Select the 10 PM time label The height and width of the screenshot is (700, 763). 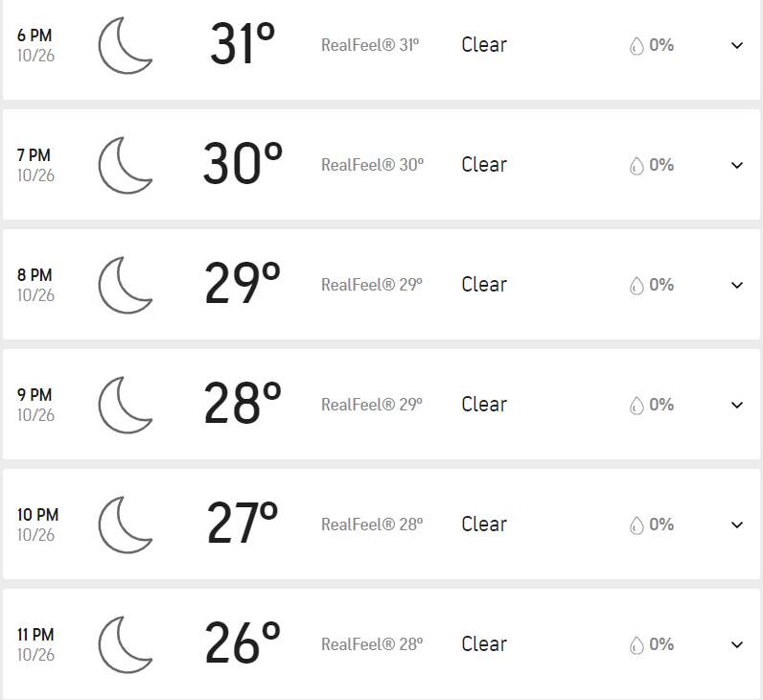(37, 515)
